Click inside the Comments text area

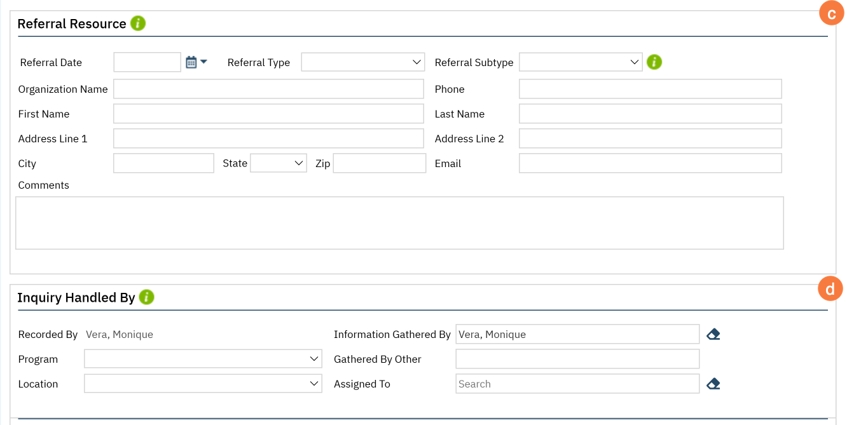pos(399,222)
